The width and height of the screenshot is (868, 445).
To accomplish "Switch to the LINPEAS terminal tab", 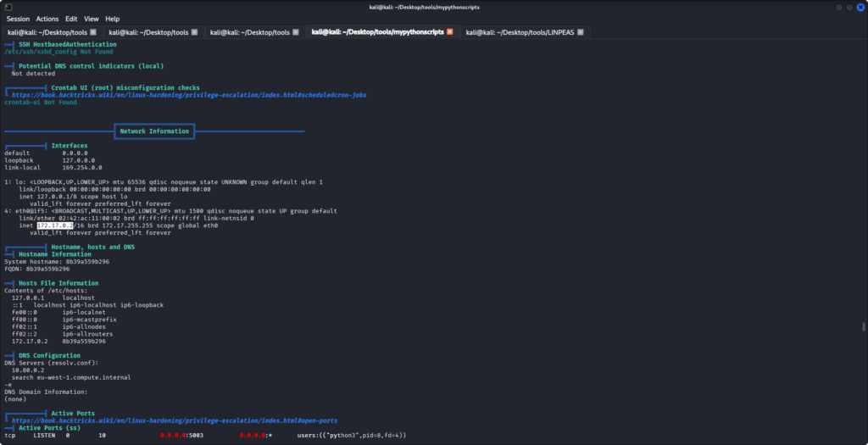I will coord(521,32).
